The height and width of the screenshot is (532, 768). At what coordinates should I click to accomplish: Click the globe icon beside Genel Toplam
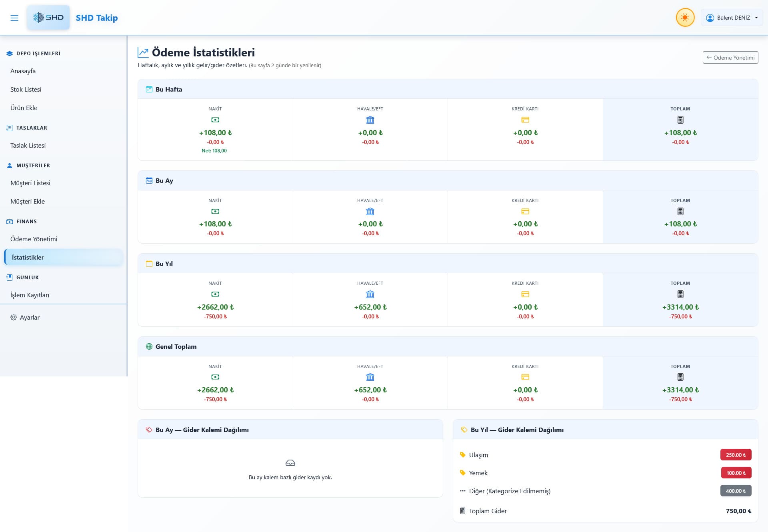(149, 347)
